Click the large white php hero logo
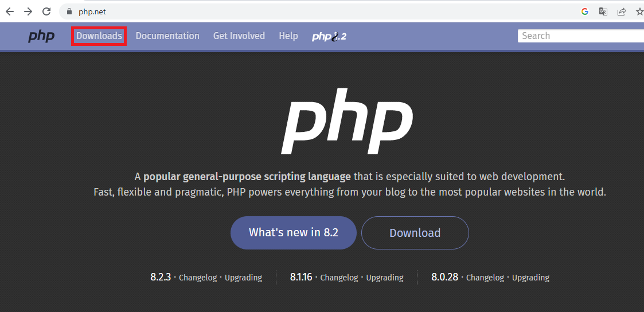 click(347, 121)
